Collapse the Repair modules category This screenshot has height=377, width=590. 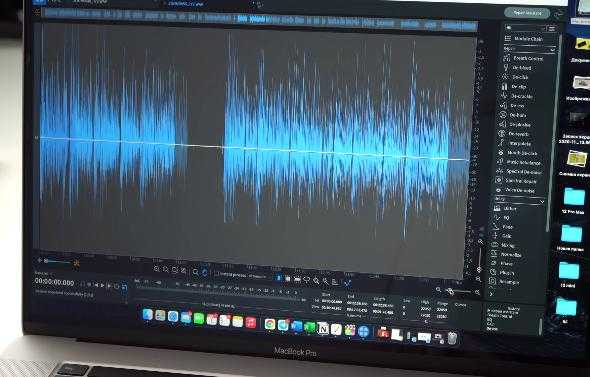tap(552, 50)
